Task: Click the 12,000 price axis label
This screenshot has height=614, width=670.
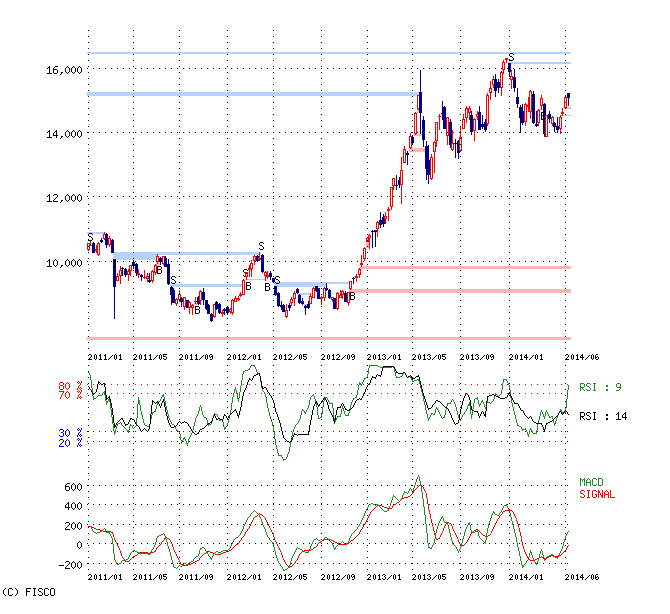Action: coord(65,198)
